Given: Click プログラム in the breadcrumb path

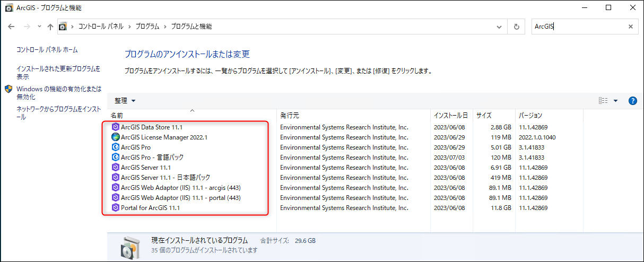Looking at the screenshot, I should coord(147,27).
